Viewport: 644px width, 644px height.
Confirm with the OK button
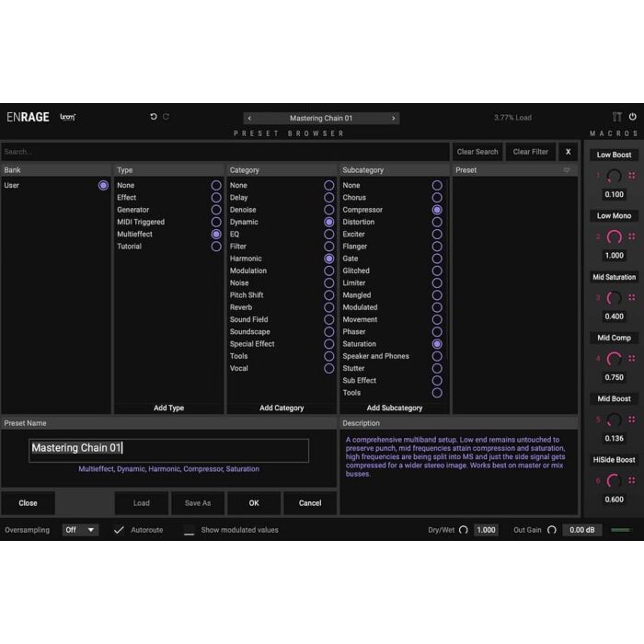[x=254, y=503]
